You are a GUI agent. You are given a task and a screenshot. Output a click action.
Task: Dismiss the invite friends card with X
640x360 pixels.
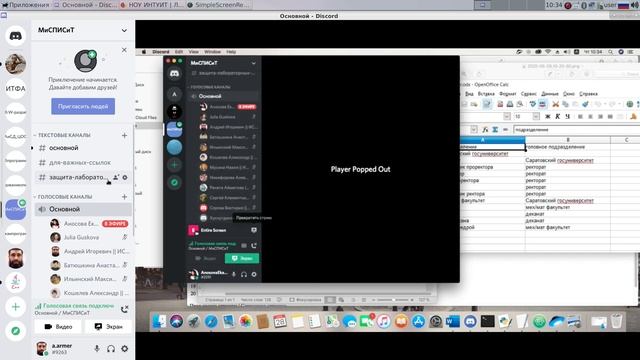click(x=124, y=50)
